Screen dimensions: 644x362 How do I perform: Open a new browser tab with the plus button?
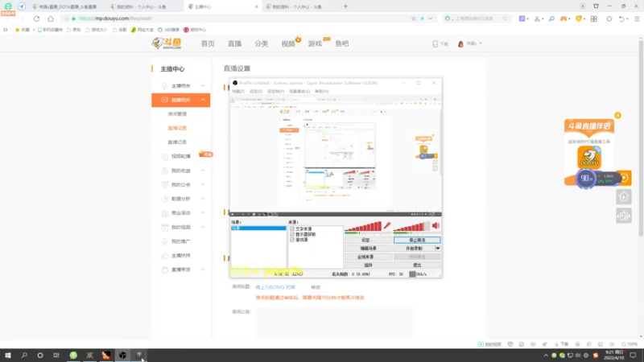pyautogui.click(x=345, y=6)
